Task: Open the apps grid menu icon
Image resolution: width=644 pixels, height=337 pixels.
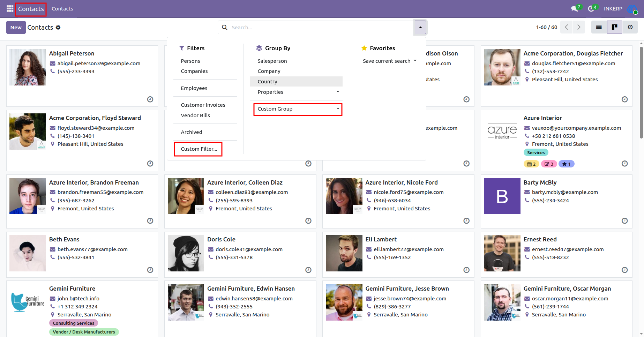Action: tap(10, 9)
